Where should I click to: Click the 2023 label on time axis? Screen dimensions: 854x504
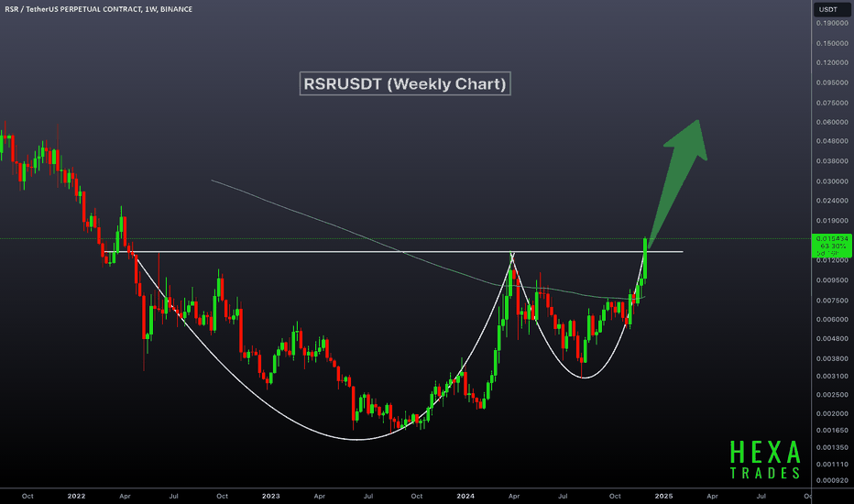pos(270,496)
